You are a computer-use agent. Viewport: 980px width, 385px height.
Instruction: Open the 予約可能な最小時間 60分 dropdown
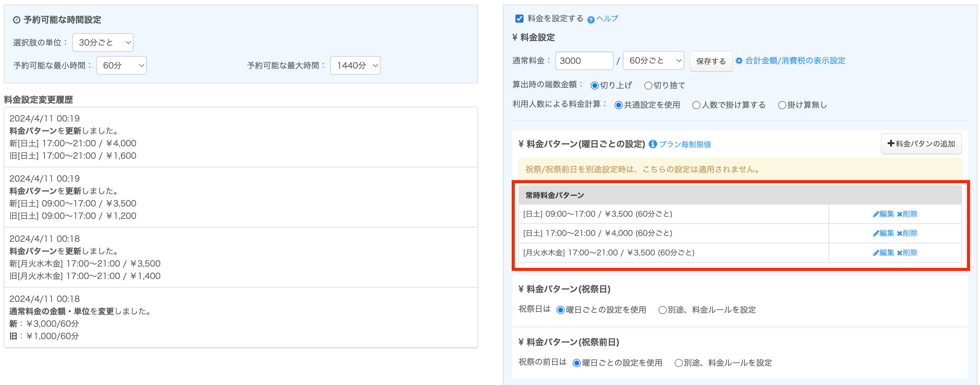(x=121, y=65)
